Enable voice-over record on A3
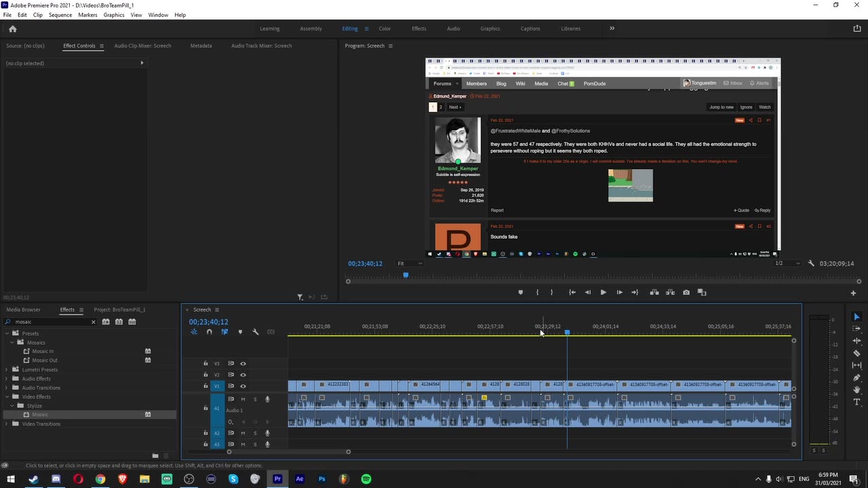 coord(267,445)
